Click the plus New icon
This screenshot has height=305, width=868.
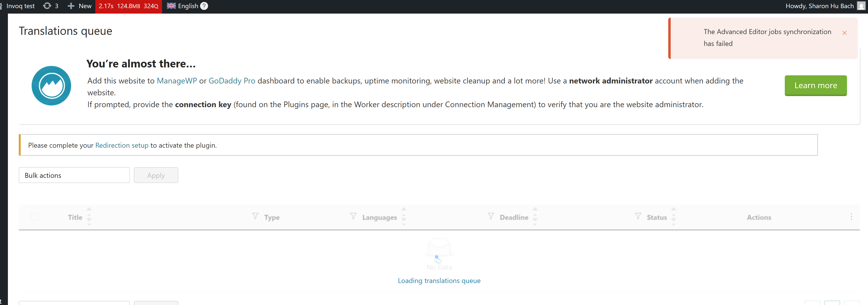tap(71, 6)
